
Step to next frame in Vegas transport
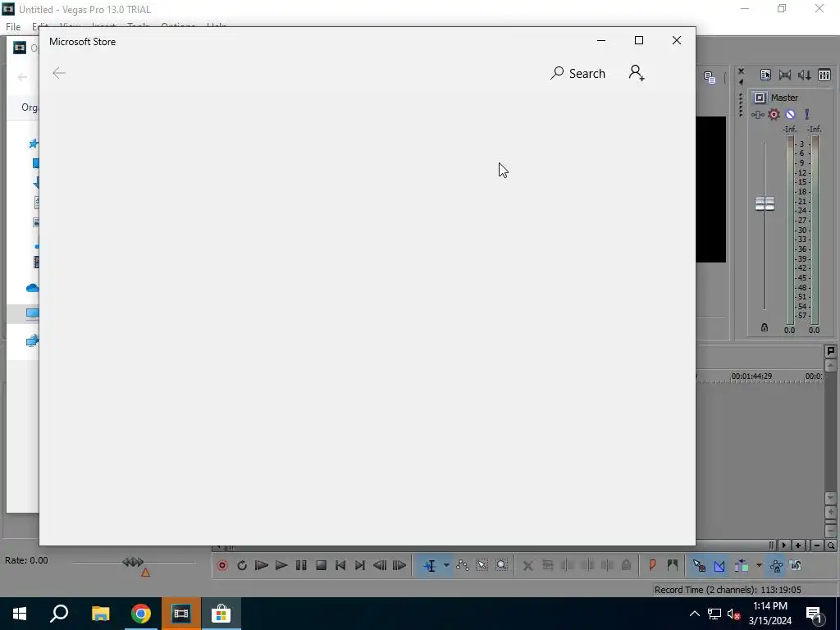[399, 565]
